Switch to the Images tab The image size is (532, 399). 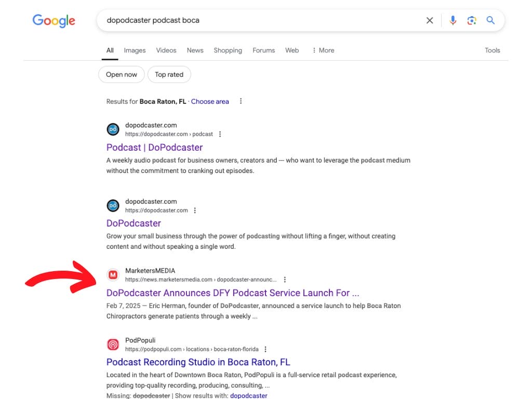coord(135,50)
